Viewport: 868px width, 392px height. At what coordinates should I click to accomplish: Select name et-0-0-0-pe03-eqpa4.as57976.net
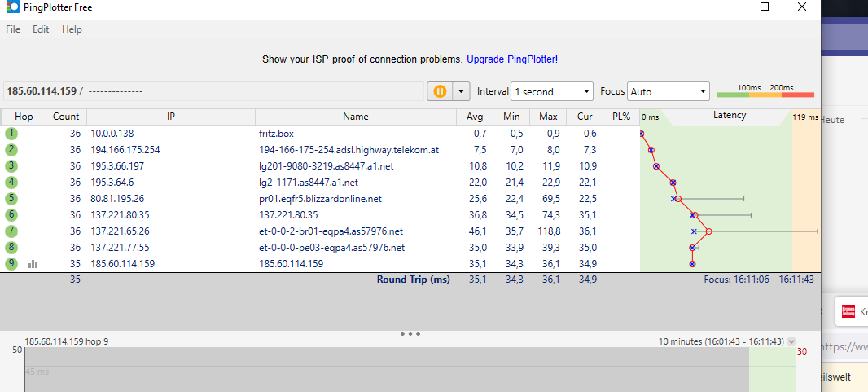[x=331, y=248]
